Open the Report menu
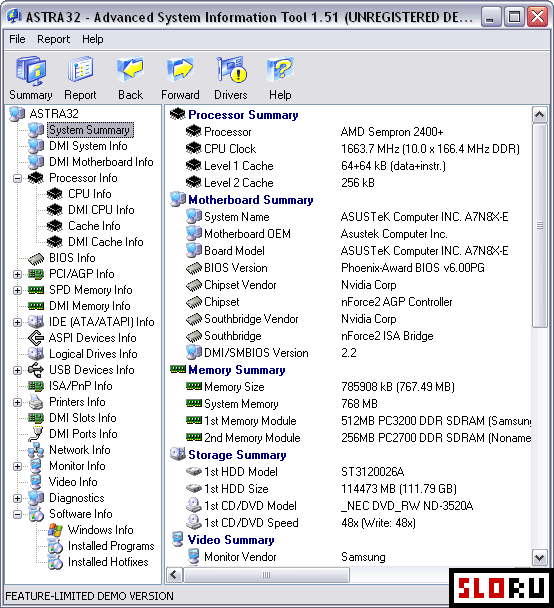Screen dimensions: 554x608 coord(54,39)
